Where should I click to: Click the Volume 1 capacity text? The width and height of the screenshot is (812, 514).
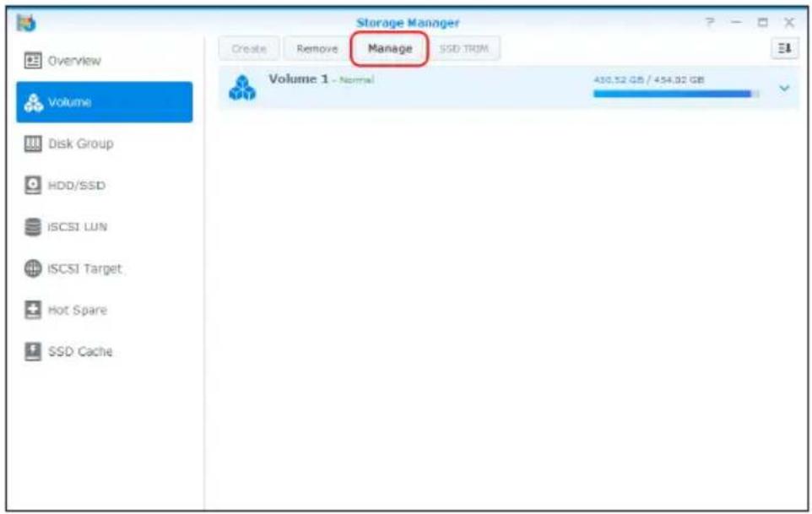648,79
